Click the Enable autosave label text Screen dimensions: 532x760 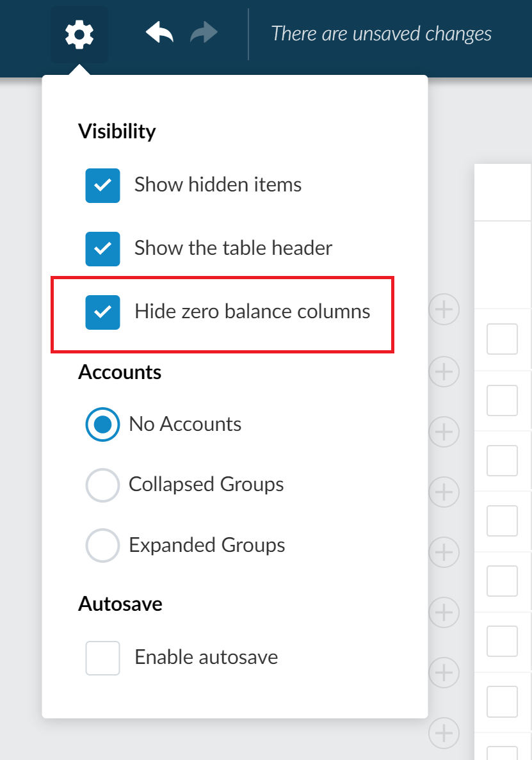point(206,658)
